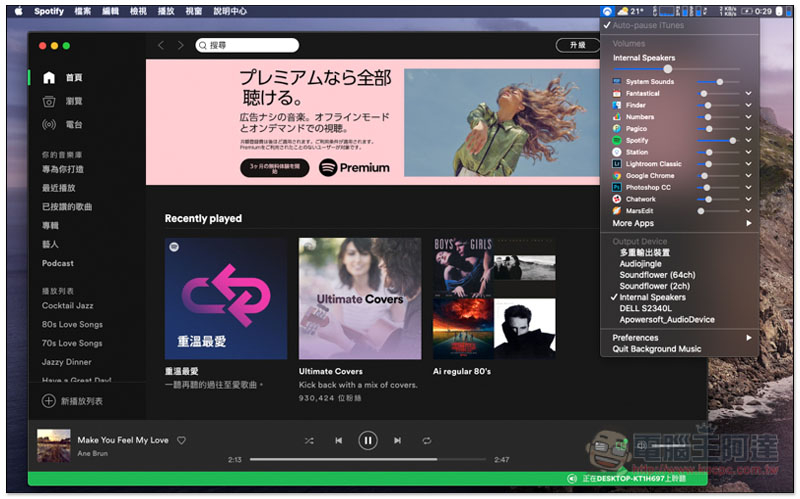Click the connected device speaker icon
800x499 pixels.
(572, 479)
